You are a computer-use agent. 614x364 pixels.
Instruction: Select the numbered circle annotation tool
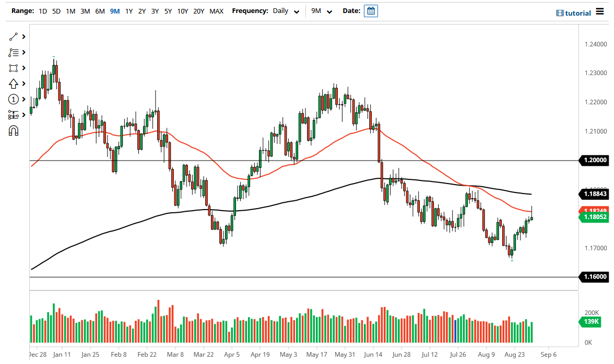tap(14, 99)
